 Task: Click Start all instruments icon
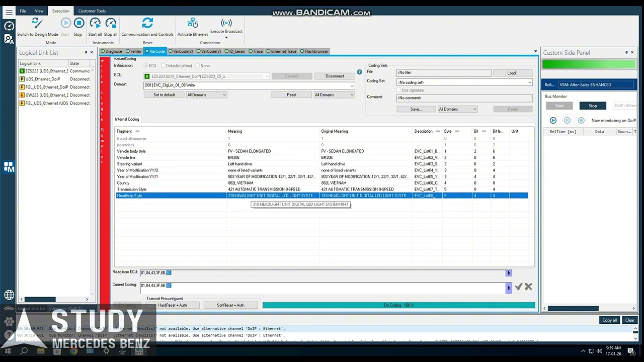[x=95, y=23]
